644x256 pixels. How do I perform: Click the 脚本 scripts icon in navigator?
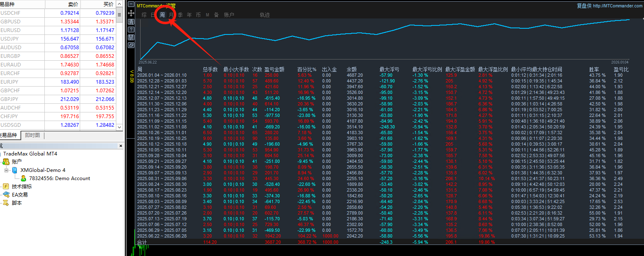[6, 203]
